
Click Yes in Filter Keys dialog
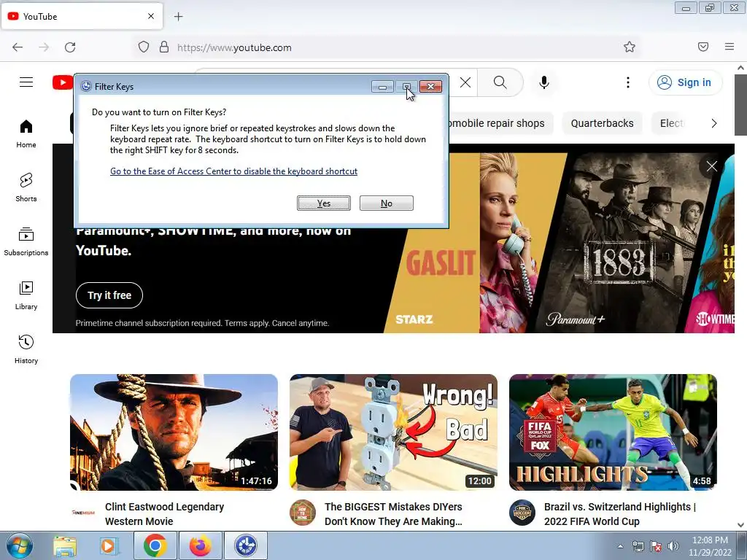coord(324,203)
